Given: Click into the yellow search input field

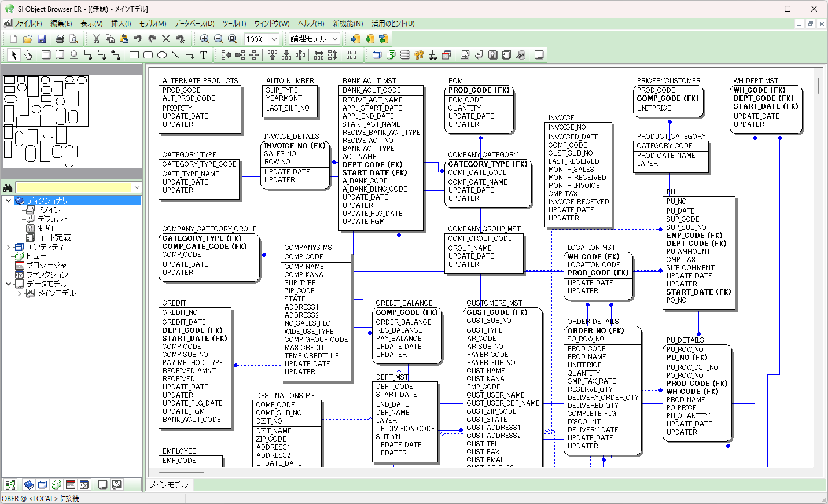Looking at the screenshot, I should (x=73, y=187).
